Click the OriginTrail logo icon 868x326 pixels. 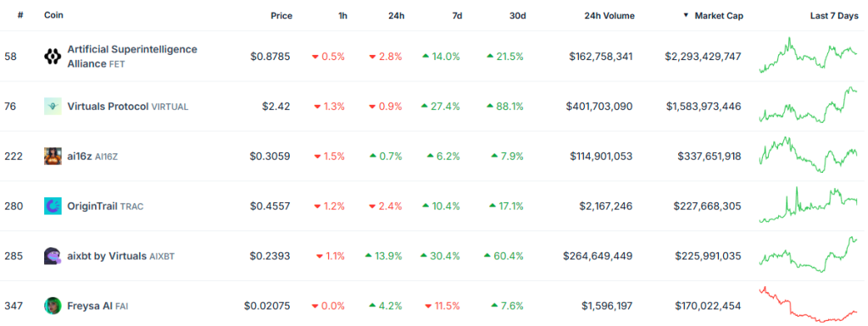click(x=53, y=206)
